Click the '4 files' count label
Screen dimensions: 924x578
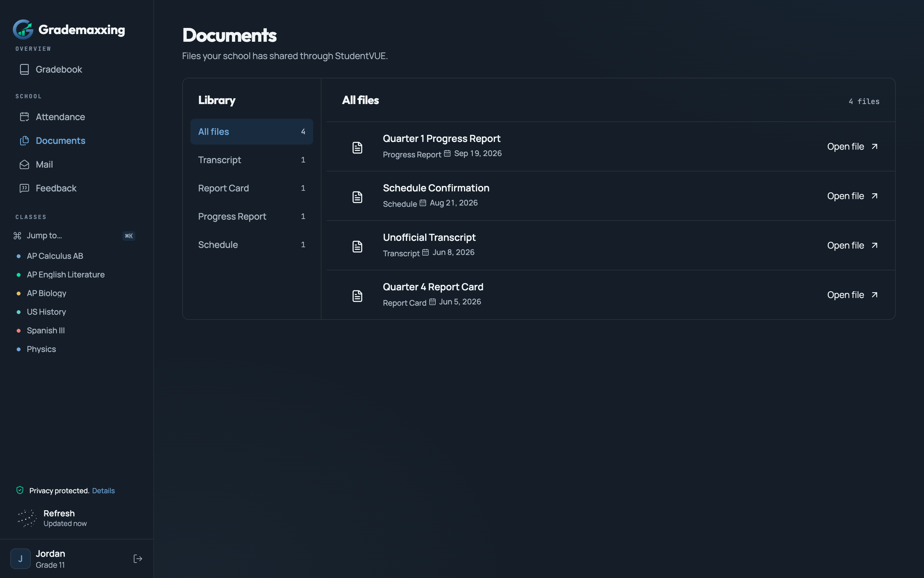point(864,101)
